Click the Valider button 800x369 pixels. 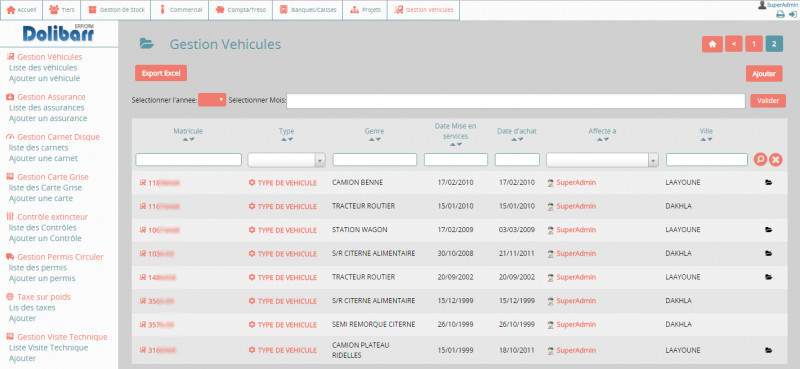coord(768,101)
